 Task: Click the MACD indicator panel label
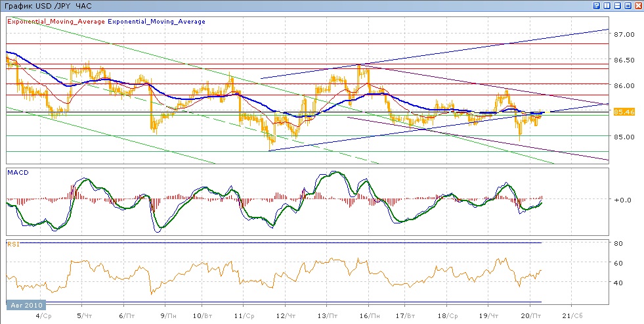(16, 173)
